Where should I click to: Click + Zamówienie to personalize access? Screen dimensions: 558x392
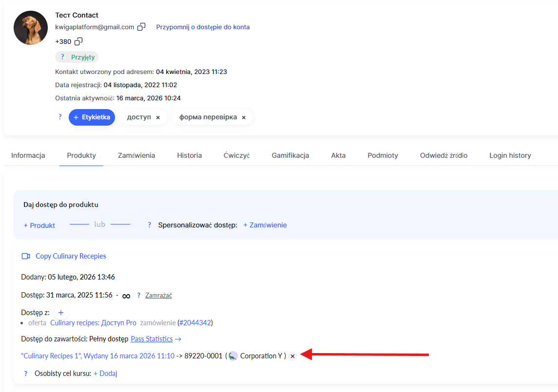pos(265,225)
